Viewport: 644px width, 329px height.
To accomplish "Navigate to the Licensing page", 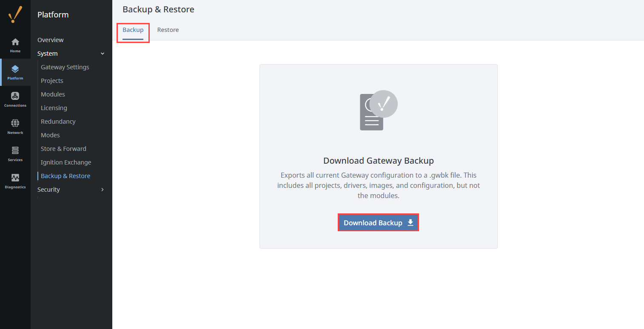I will [x=54, y=108].
